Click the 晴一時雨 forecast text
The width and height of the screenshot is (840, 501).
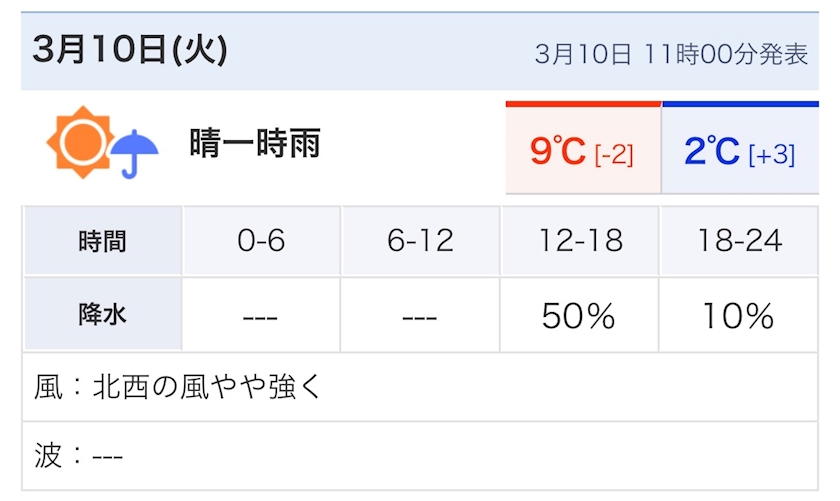(255, 145)
